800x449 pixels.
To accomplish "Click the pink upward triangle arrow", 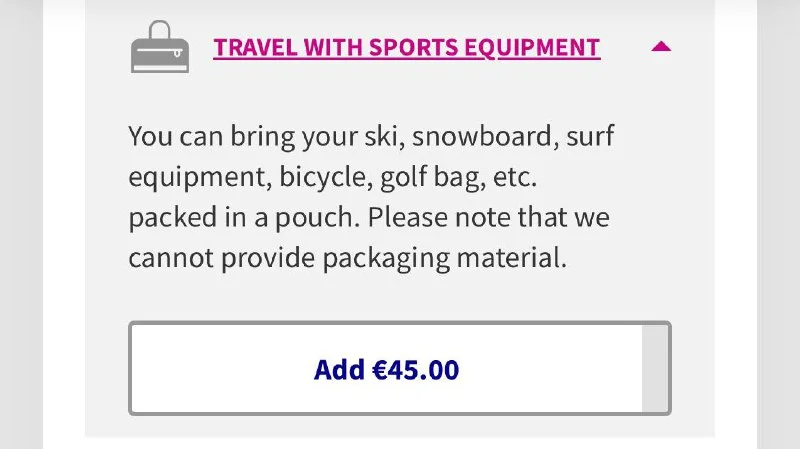I will pyautogui.click(x=661, y=46).
